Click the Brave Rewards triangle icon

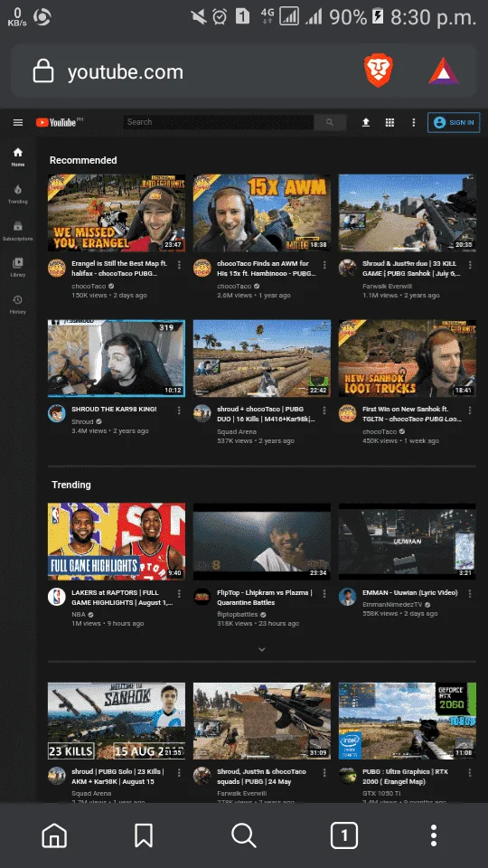tap(443, 71)
